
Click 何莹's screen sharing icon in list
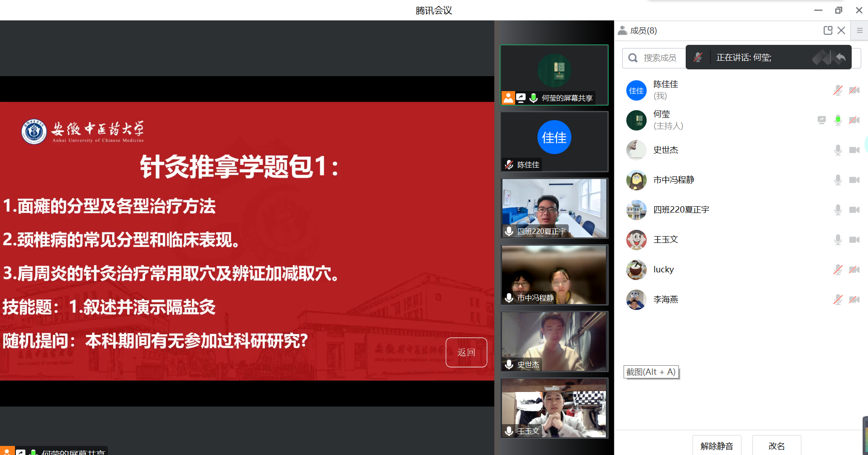click(821, 120)
